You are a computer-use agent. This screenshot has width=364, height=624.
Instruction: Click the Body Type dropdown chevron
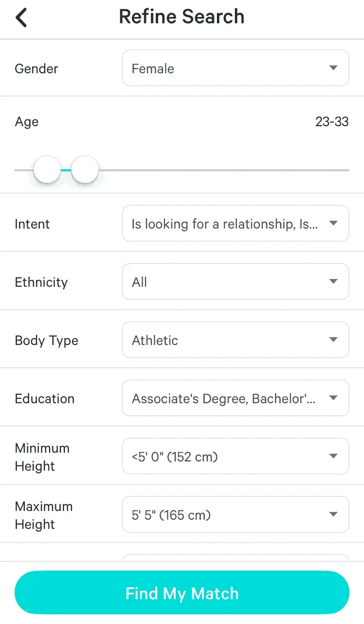[333, 340]
